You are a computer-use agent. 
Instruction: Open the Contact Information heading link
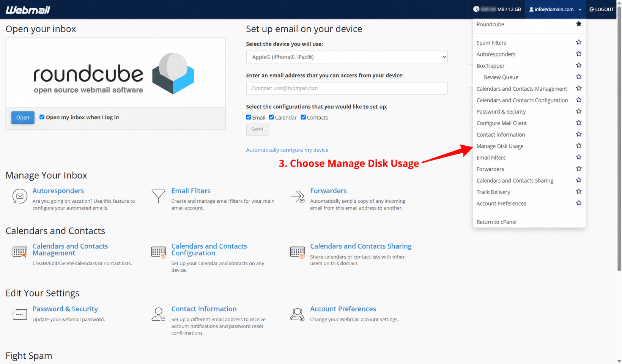tap(204, 309)
